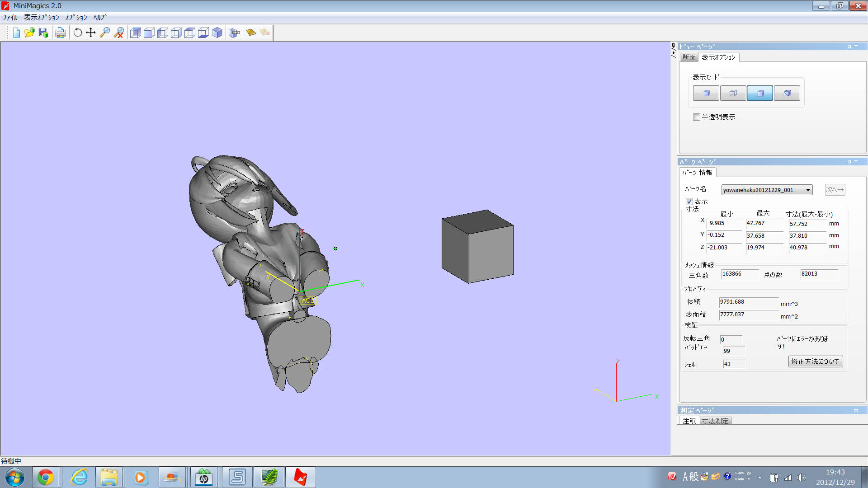Click the シェル value 43

(734, 364)
